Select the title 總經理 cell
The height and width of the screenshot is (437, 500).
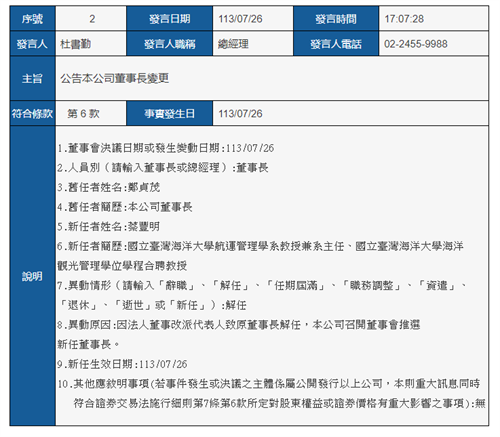253,44
